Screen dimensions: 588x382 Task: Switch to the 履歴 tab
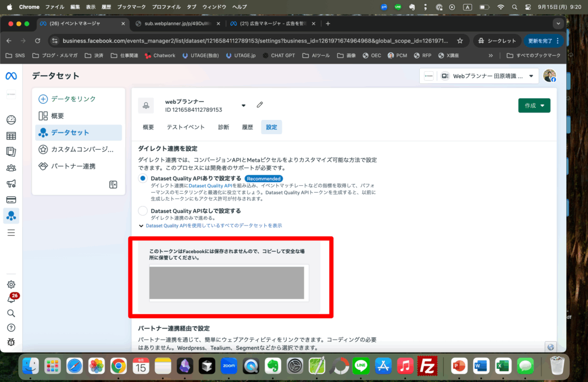[x=247, y=127]
